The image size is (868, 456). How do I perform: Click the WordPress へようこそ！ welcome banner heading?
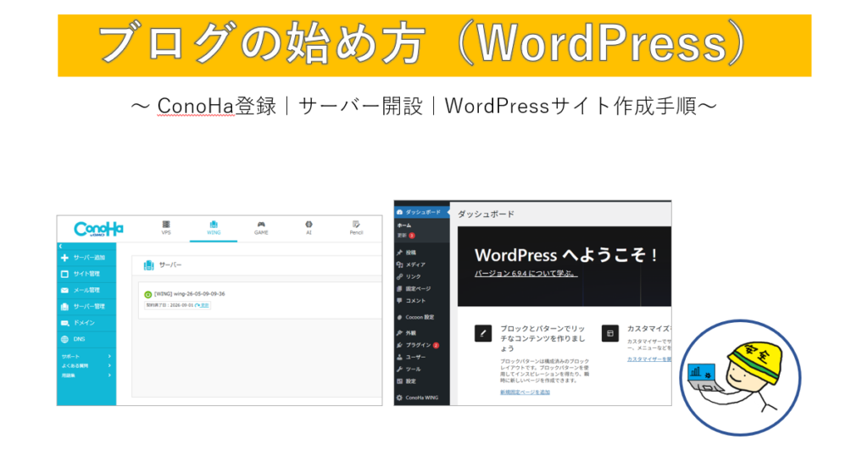(x=566, y=255)
